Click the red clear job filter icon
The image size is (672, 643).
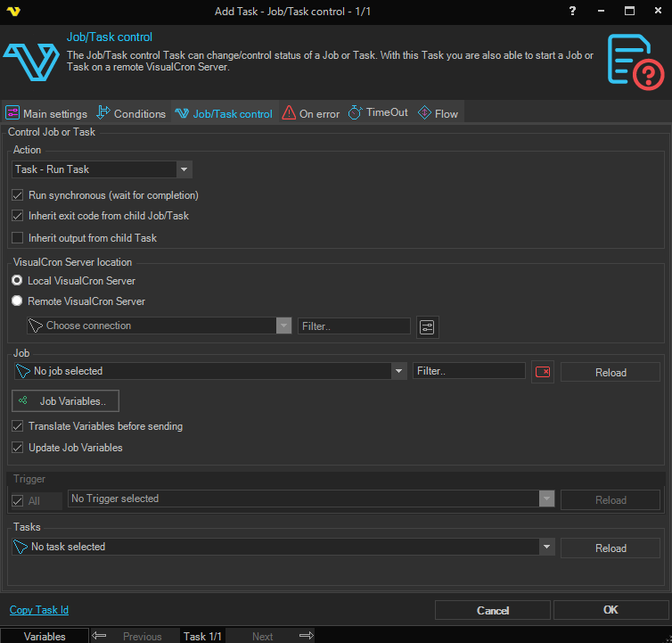pos(542,372)
